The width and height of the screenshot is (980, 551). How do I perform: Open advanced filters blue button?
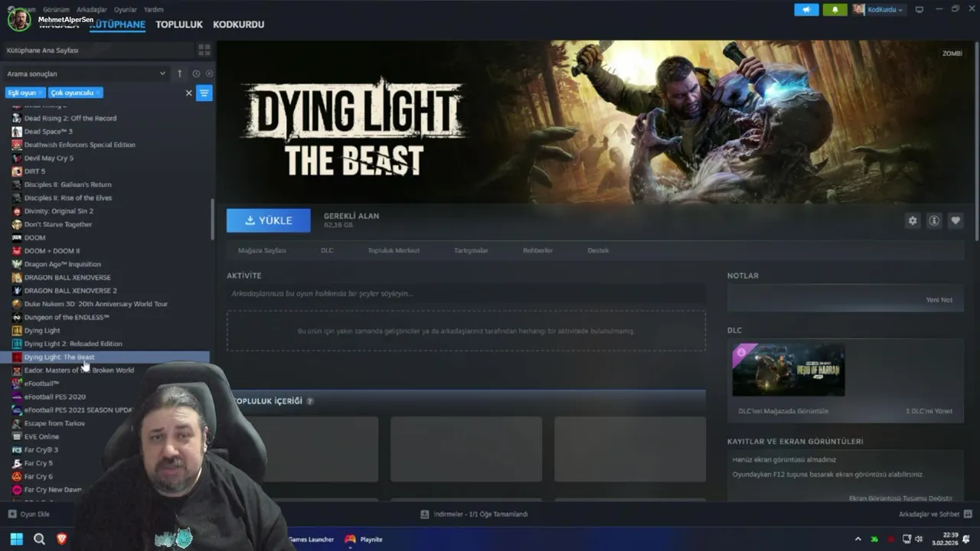pos(204,93)
